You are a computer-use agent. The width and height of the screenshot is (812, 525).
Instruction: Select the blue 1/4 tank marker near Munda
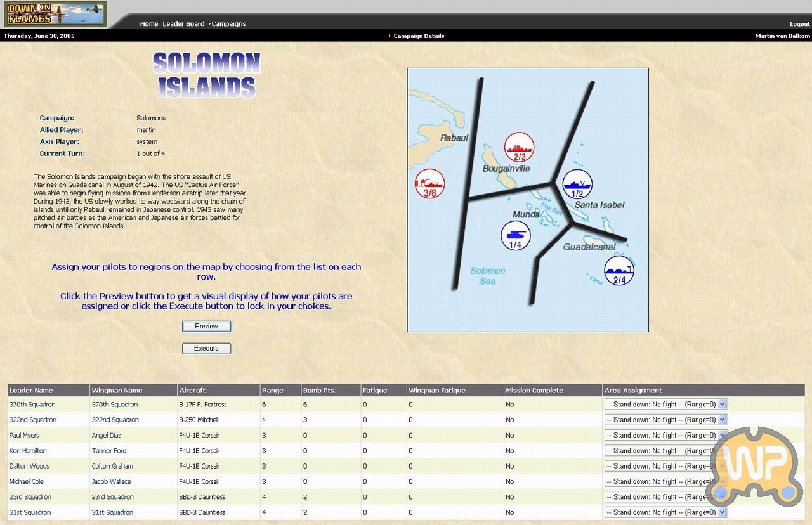[x=515, y=235]
